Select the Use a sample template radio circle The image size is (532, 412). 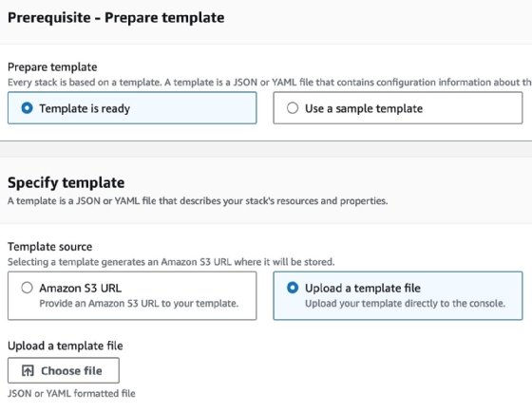(293, 108)
